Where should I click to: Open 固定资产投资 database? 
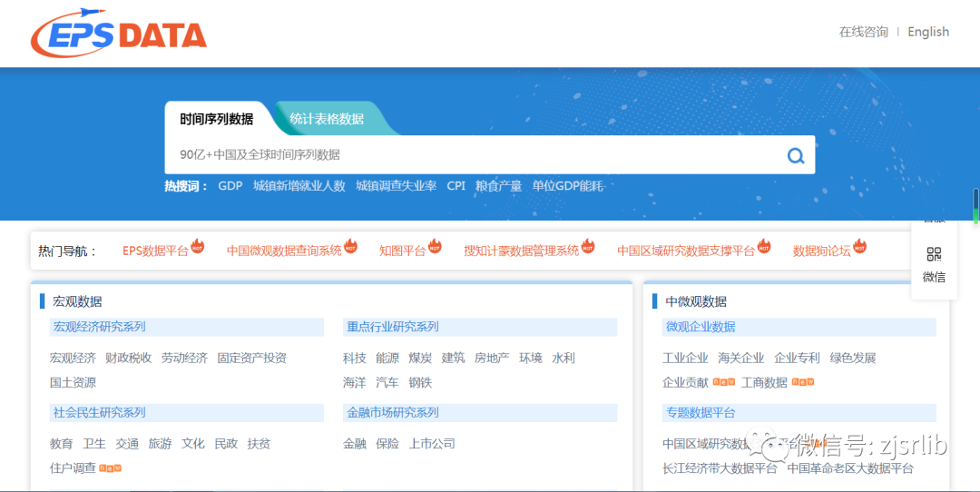click(252, 359)
